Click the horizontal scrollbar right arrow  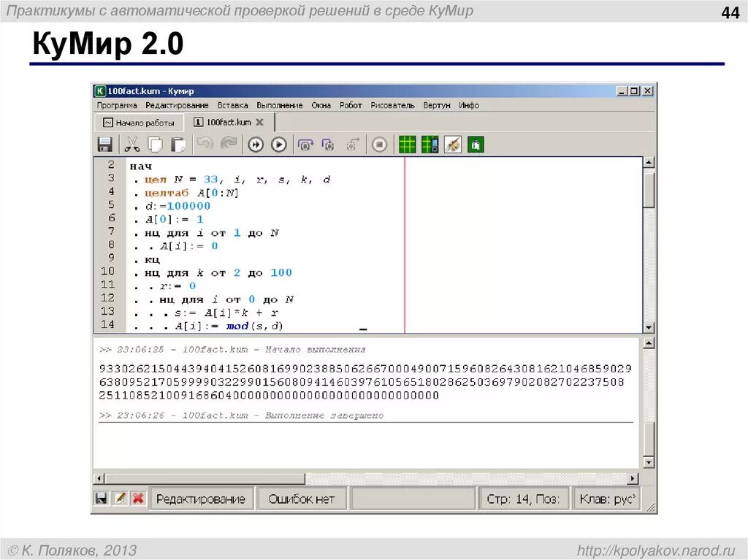[x=633, y=478]
